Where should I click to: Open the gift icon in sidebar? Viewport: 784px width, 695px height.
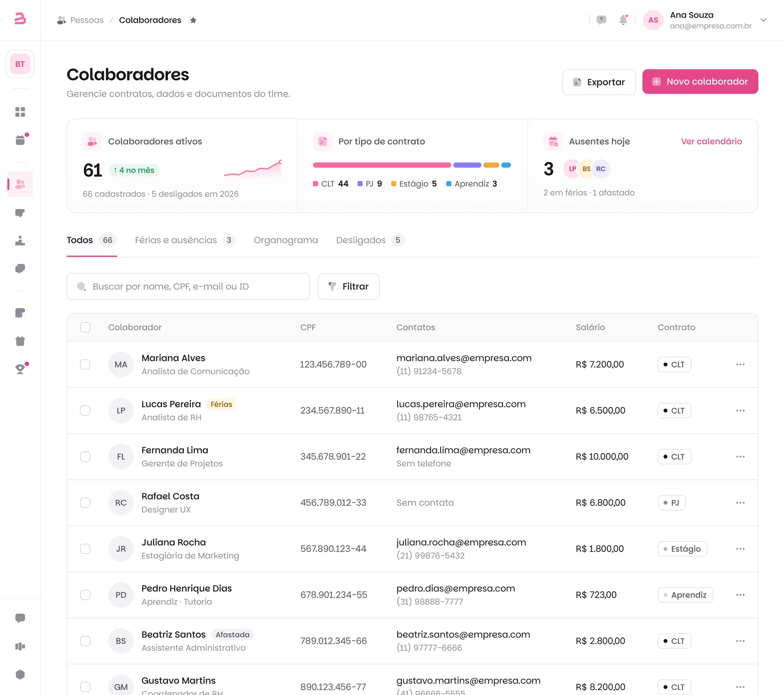pyautogui.click(x=20, y=341)
